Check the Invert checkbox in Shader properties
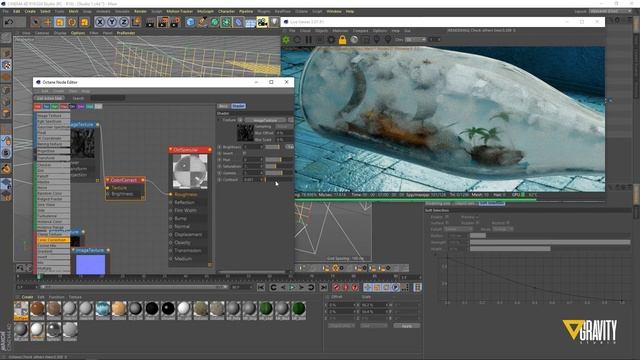This screenshot has width=640, height=360. pyautogui.click(x=244, y=153)
